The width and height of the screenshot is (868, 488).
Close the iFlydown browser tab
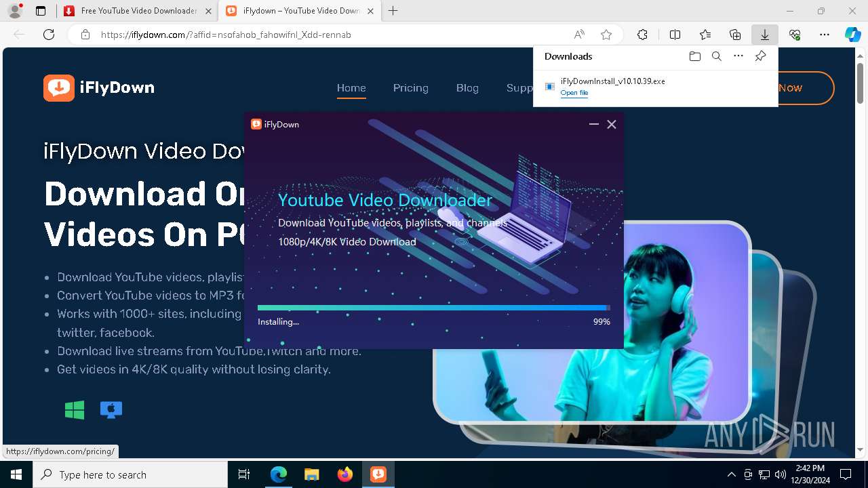pos(370,11)
